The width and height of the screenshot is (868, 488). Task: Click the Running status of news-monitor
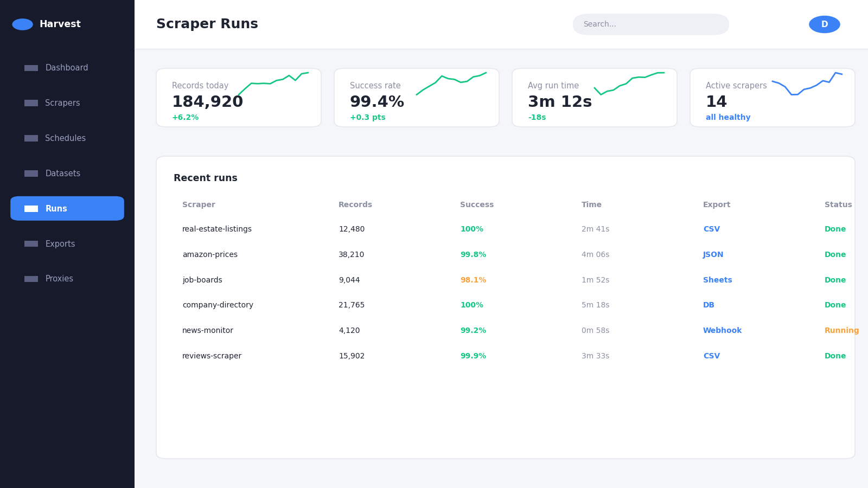click(x=841, y=331)
